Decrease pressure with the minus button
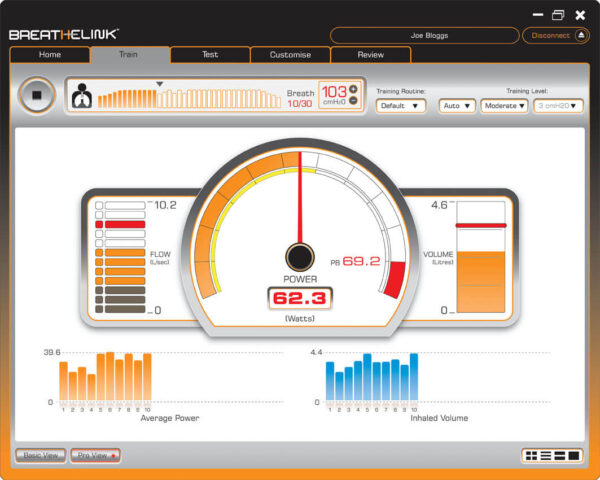 pyautogui.click(x=353, y=102)
